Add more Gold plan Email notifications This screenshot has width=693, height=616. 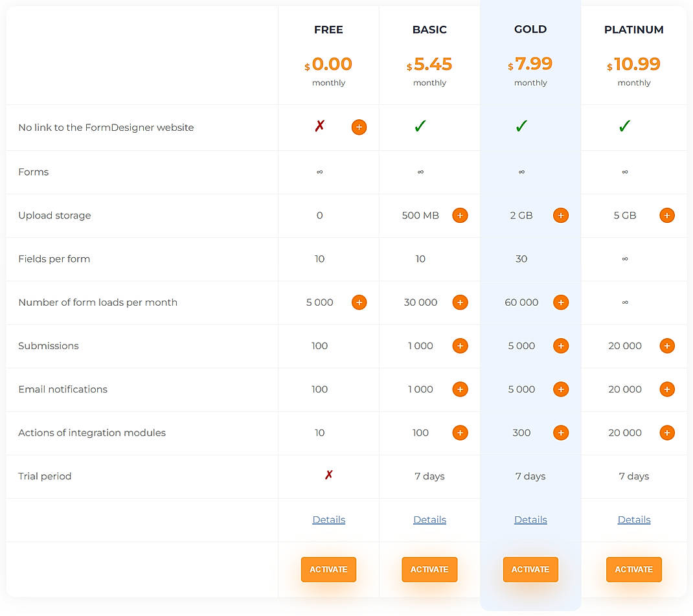pyautogui.click(x=561, y=389)
